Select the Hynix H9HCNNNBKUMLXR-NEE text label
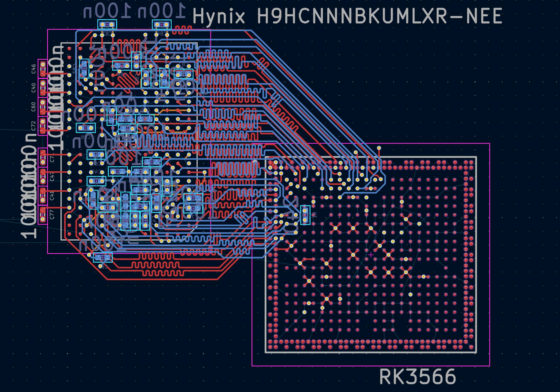The width and height of the screenshot is (560, 392). 347,16
